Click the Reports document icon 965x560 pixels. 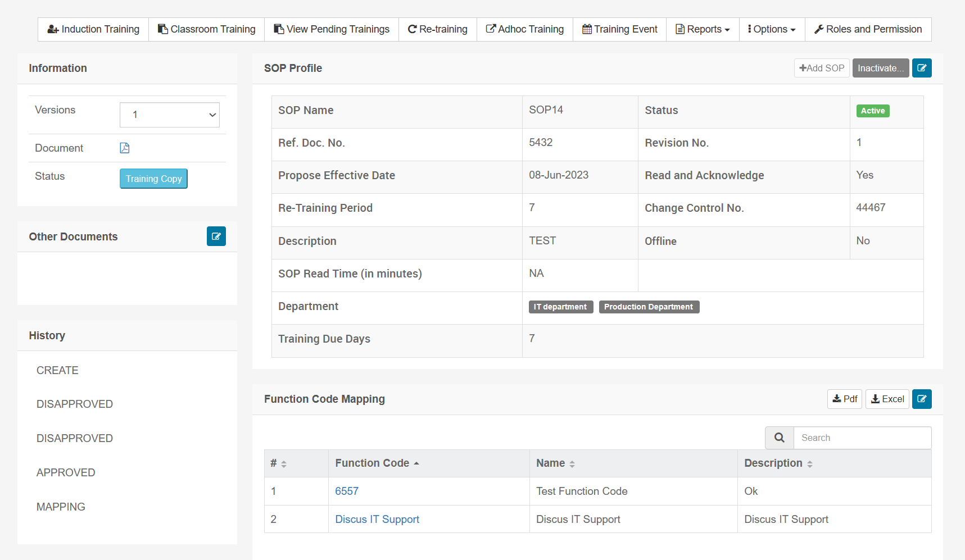pyautogui.click(x=680, y=29)
